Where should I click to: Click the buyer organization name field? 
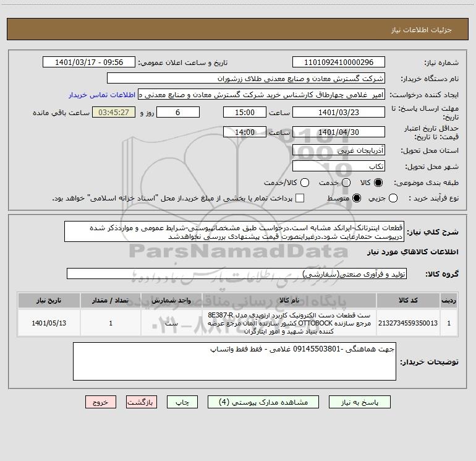tap(246, 79)
